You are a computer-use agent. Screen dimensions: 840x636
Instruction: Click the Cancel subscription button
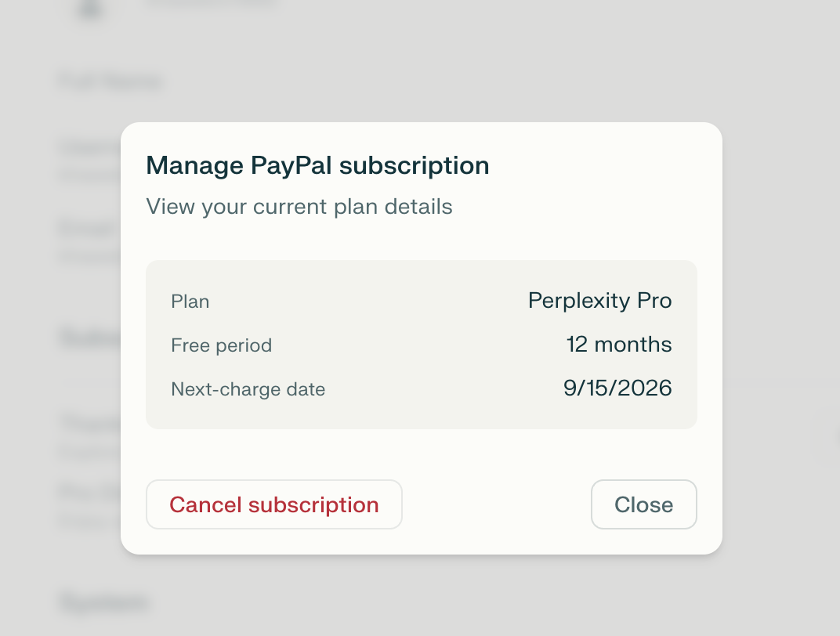[273, 505]
